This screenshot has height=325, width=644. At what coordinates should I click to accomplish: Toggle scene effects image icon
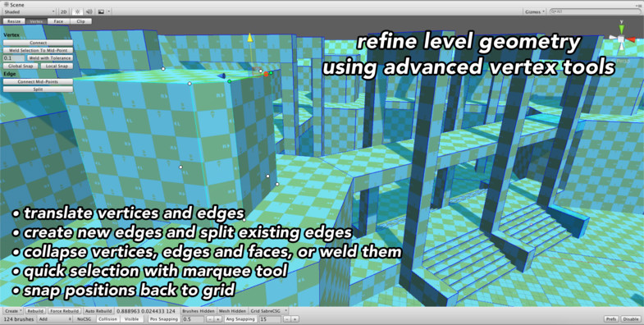101,12
